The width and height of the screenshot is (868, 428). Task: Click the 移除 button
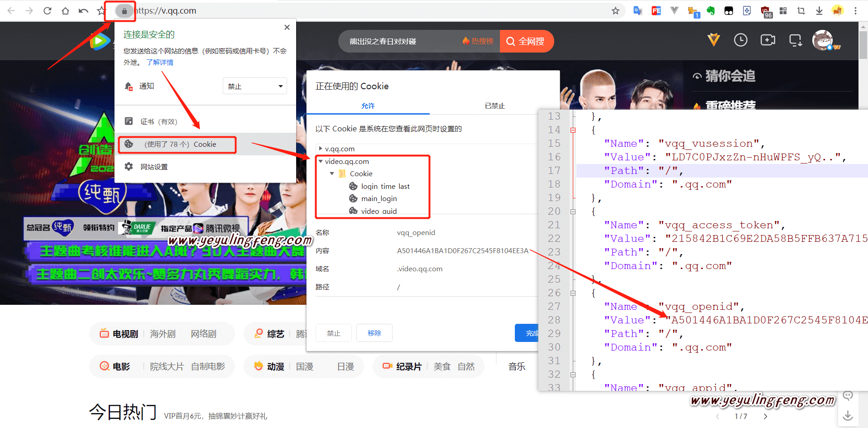[374, 333]
